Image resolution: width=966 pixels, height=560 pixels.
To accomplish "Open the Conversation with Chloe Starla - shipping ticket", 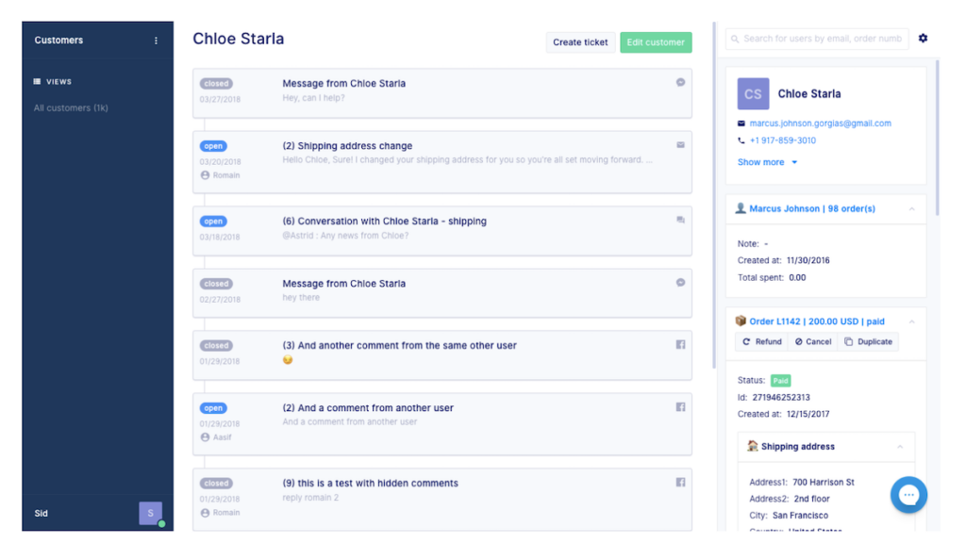I will coord(442,231).
